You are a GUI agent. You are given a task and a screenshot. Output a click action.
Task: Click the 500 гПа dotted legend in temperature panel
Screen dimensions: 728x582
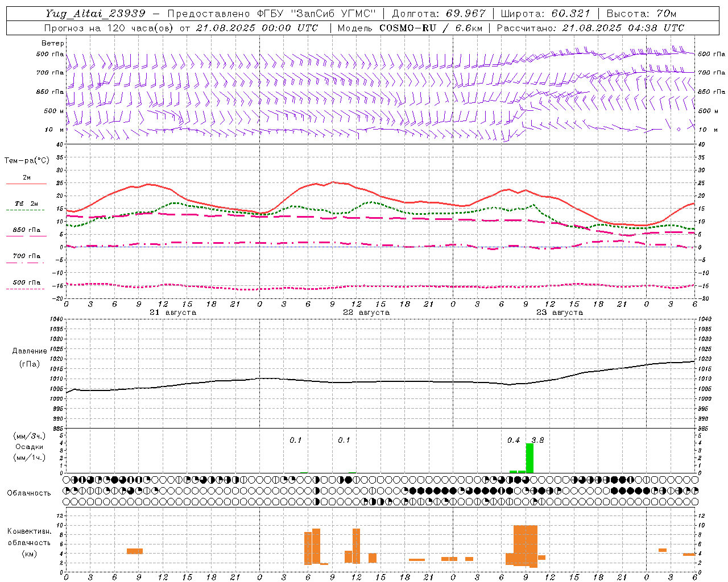point(25,289)
